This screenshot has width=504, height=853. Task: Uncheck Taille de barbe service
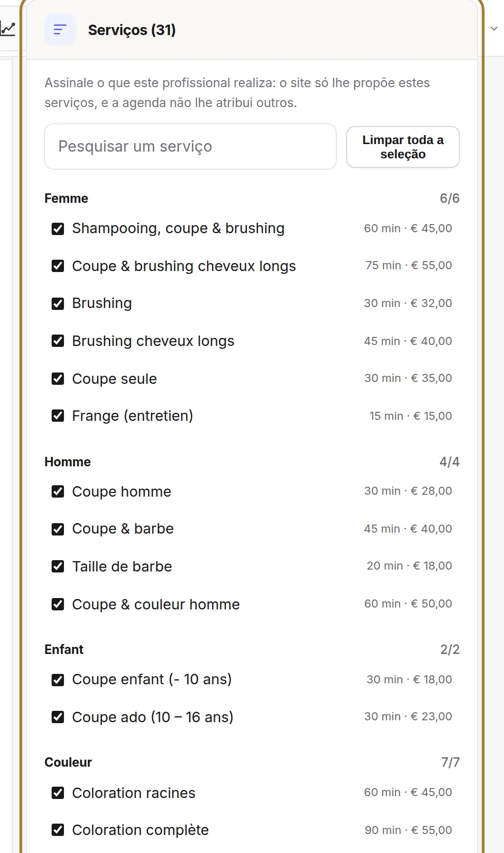pos(58,566)
